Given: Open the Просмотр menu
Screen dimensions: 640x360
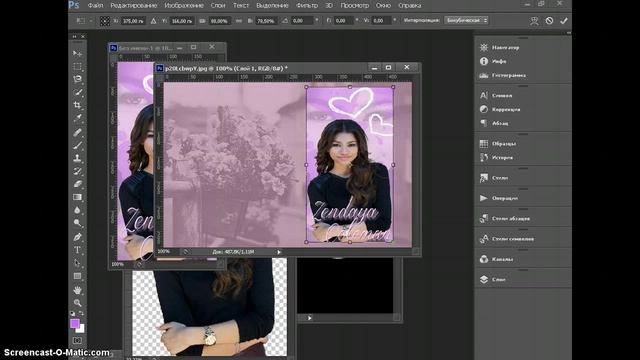Looking at the screenshot, I should point(355,6).
